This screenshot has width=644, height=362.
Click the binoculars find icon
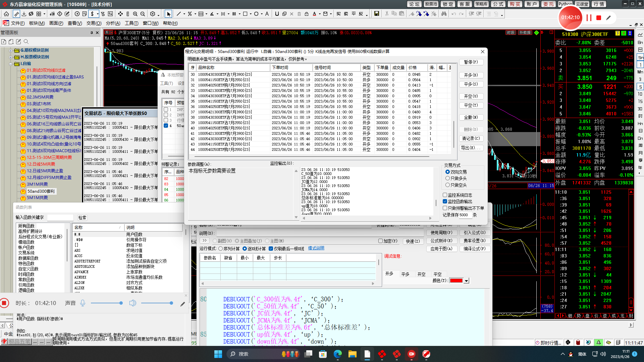pyautogui.click(x=444, y=14)
